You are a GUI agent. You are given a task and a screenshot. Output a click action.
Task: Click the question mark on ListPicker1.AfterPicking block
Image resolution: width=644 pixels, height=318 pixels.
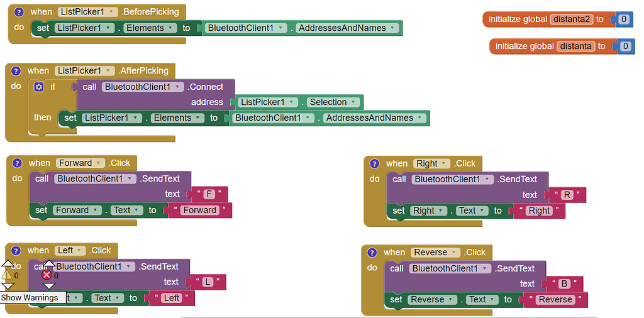point(16,71)
